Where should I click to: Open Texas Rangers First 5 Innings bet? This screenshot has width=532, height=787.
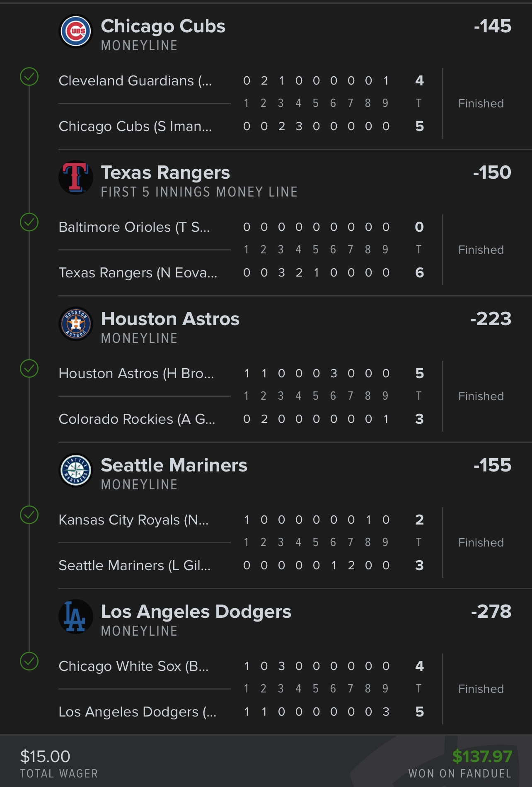pyautogui.click(x=165, y=173)
